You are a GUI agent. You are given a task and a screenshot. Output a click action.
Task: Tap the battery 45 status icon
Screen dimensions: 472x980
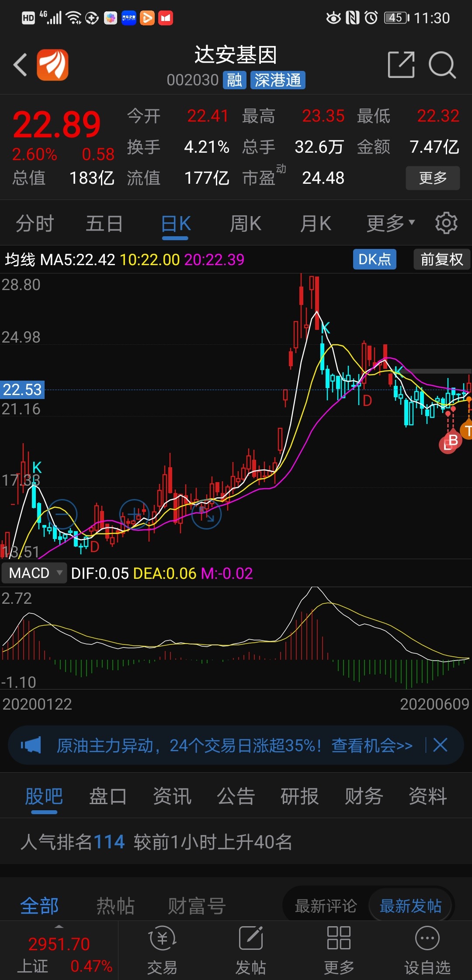coord(397,18)
